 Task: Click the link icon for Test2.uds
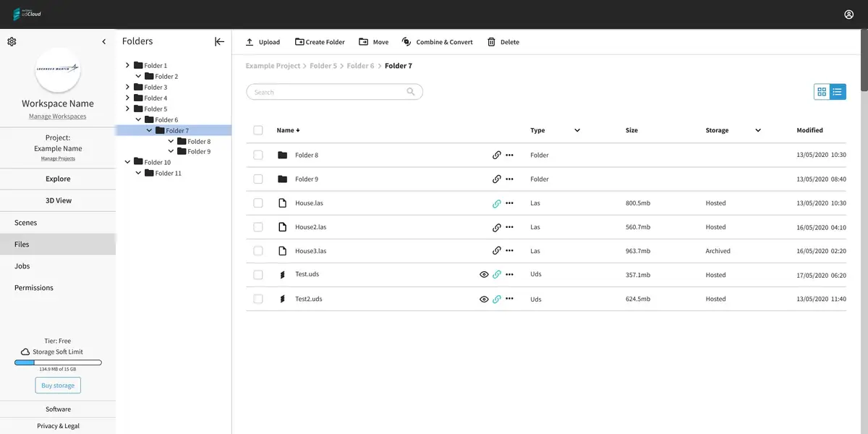pos(497,299)
